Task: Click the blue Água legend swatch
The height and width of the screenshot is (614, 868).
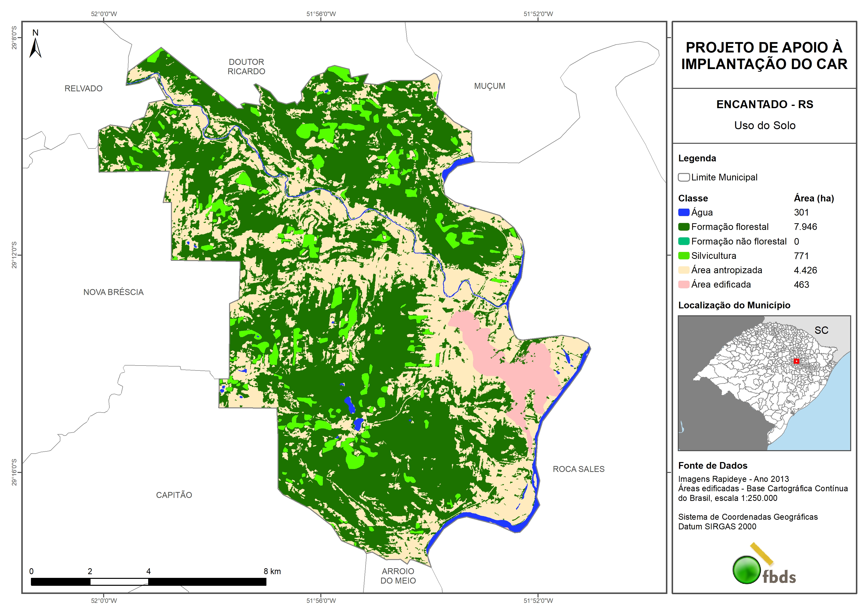Action: (x=683, y=213)
